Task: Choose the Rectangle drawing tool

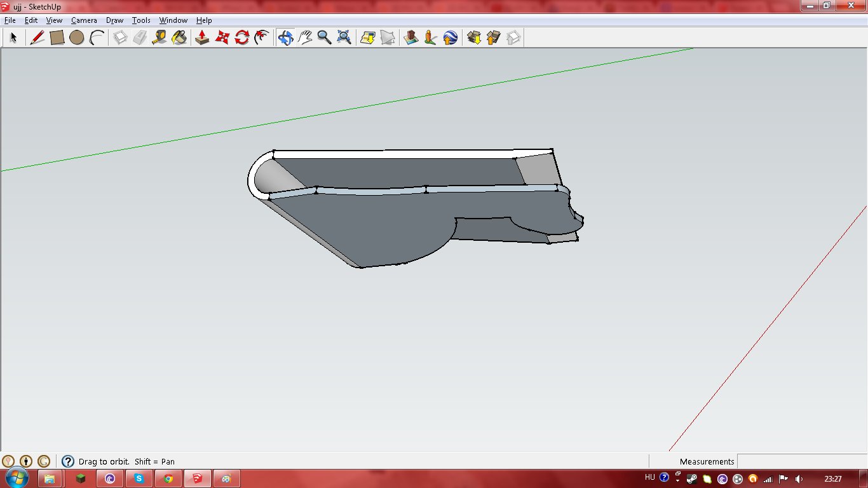Action: [x=57, y=37]
